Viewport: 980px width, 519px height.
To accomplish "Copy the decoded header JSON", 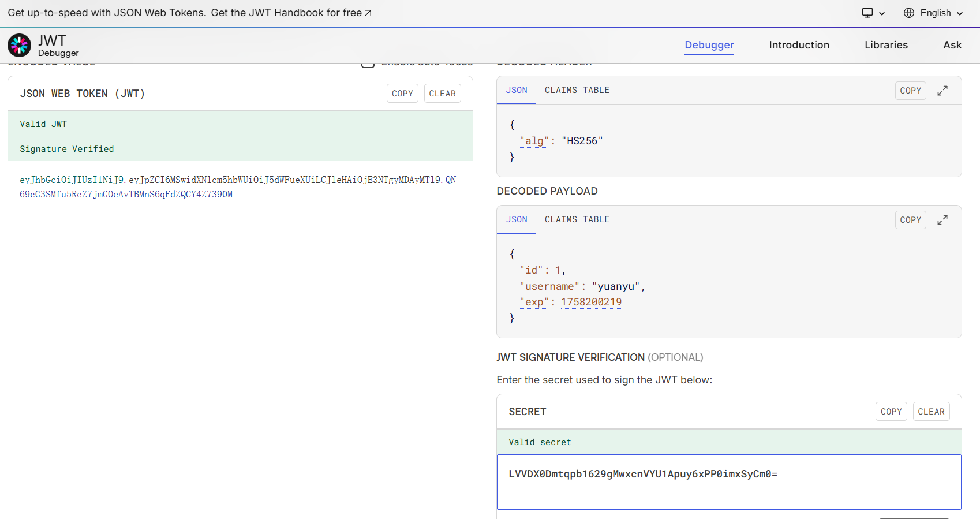I will tap(910, 91).
